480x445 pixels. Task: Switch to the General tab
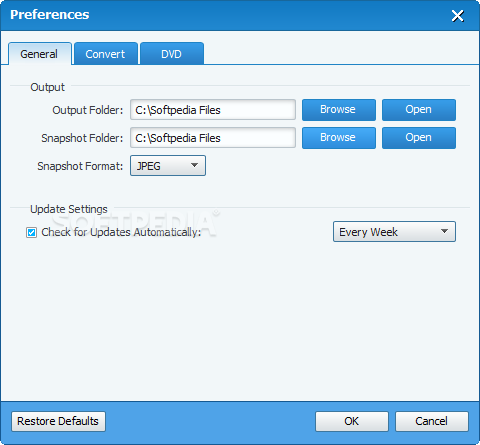pos(40,54)
